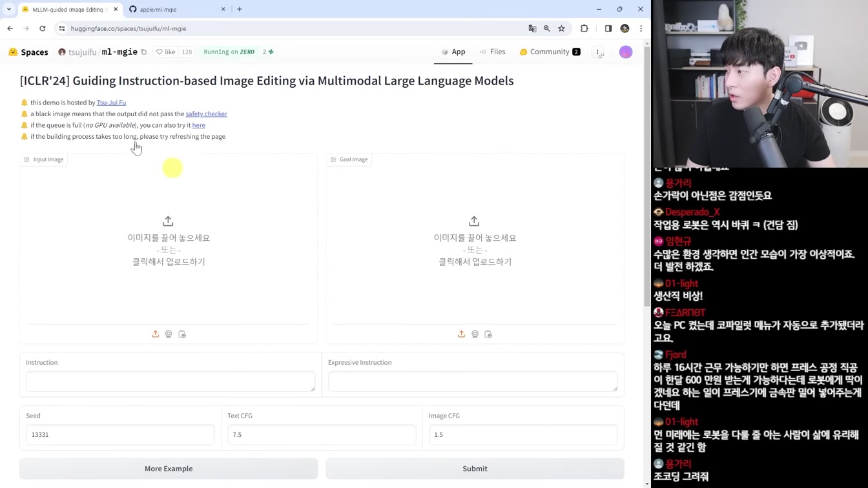
Task: Close the MLLM-guided Image Editing tab
Action: point(116,9)
